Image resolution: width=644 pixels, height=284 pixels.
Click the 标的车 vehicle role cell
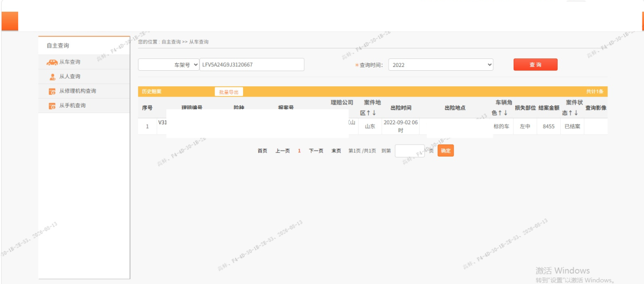coord(501,126)
